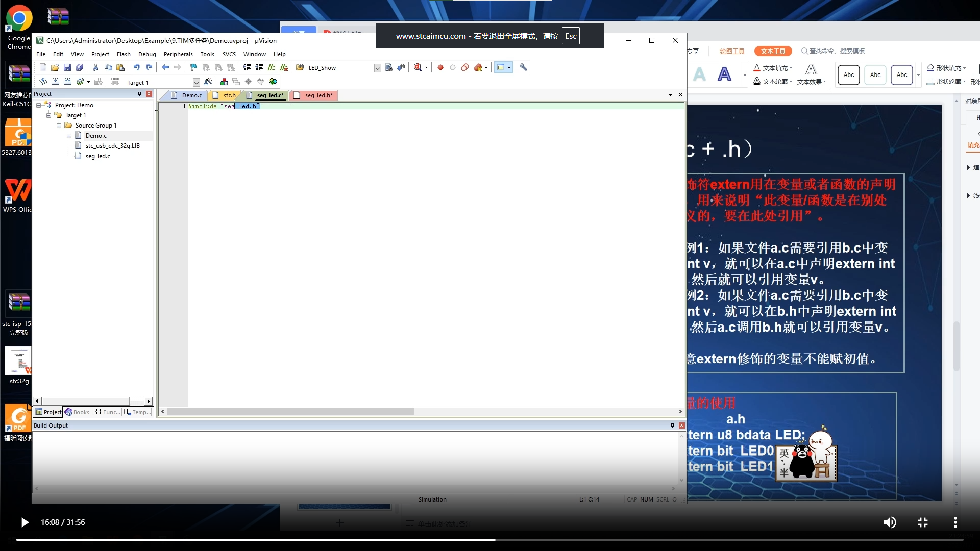Open video player more options

point(955,522)
